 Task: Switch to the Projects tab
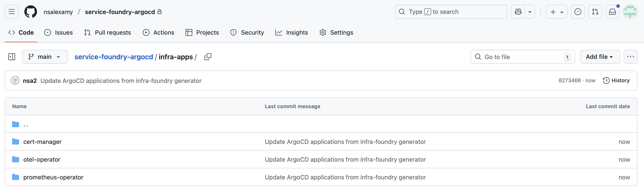(x=202, y=32)
